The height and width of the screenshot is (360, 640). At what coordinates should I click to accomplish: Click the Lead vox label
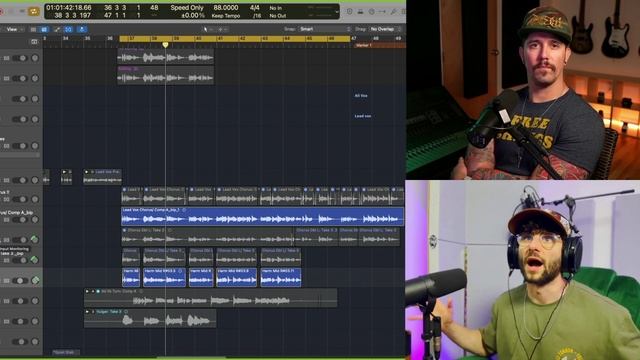pos(362,116)
